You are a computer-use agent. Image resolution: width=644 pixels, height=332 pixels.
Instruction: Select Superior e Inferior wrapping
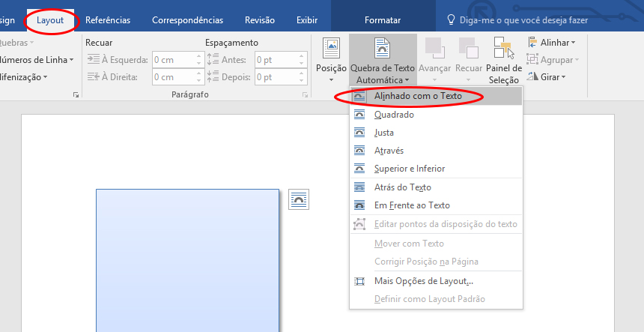pyautogui.click(x=436, y=169)
